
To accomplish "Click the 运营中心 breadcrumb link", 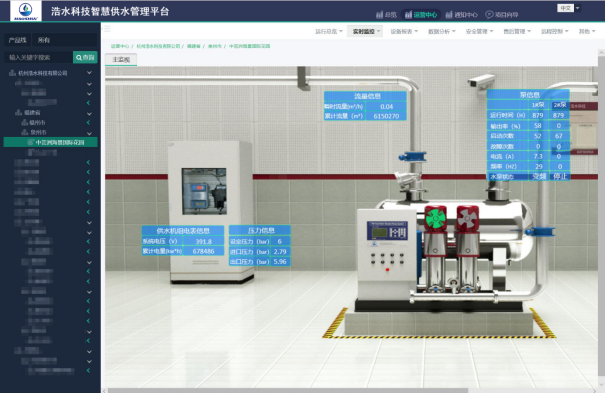I will click(120, 46).
